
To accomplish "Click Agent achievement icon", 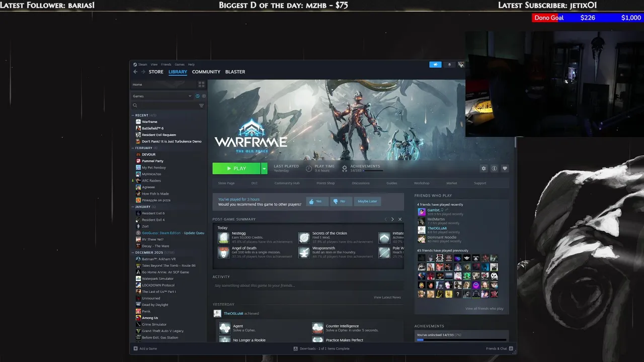I will [x=224, y=328].
